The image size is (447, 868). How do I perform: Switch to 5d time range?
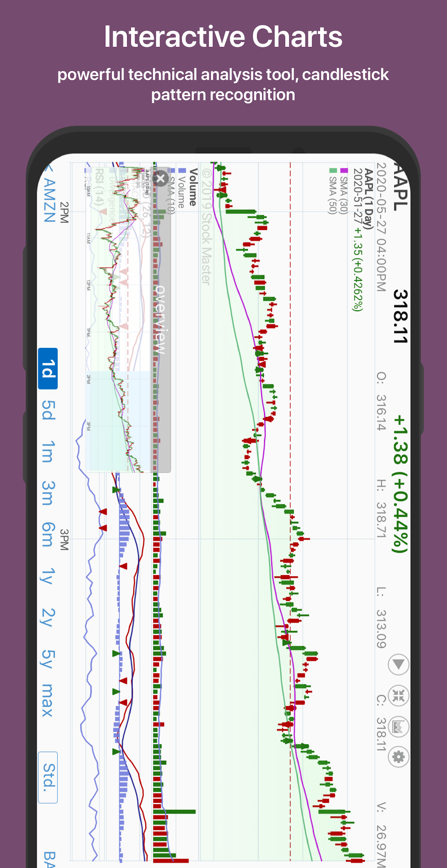click(48, 410)
